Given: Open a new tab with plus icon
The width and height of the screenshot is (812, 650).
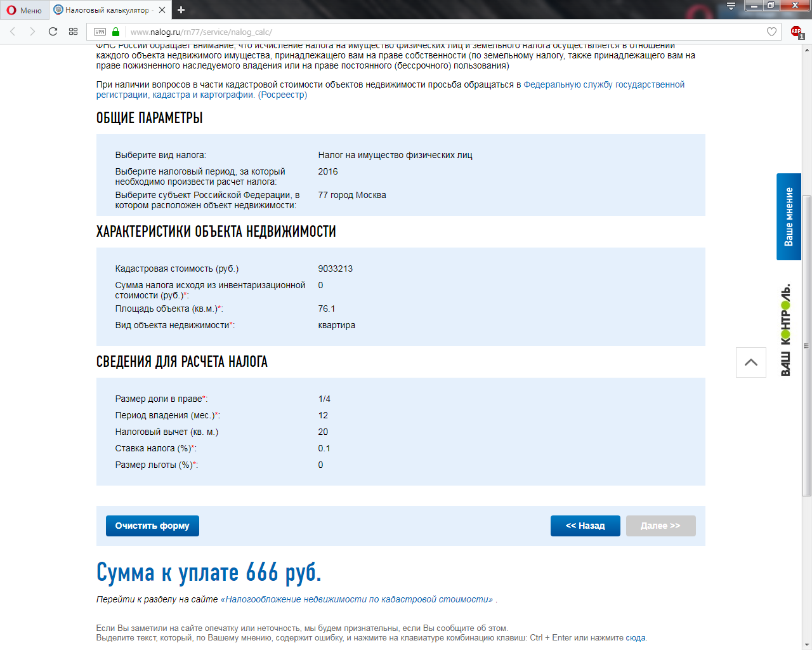Looking at the screenshot, I should [181, 10].
